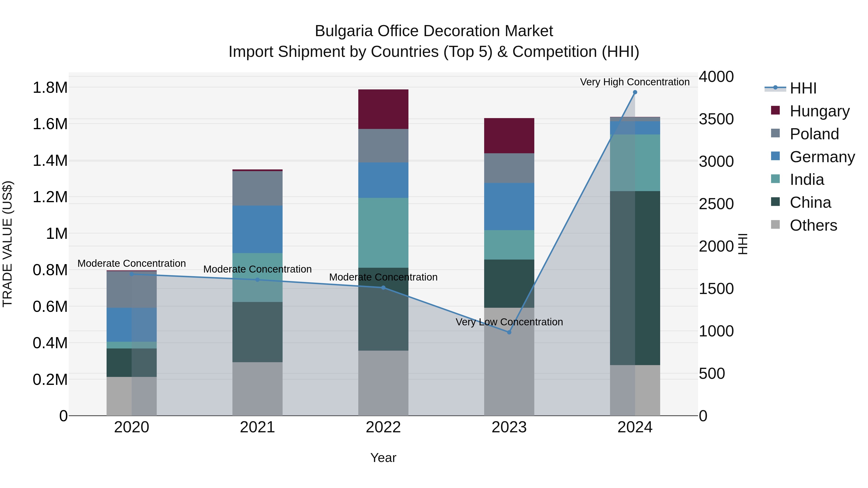Viewport: 868px width, 488px height.
Task: Click the Others gray legend swatch
Action: 775,225
